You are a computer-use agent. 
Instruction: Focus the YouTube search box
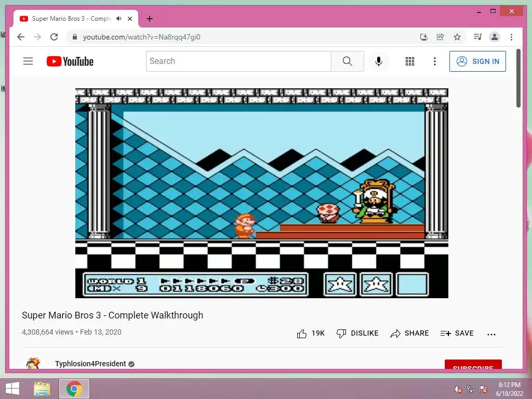tap(238, 61)
